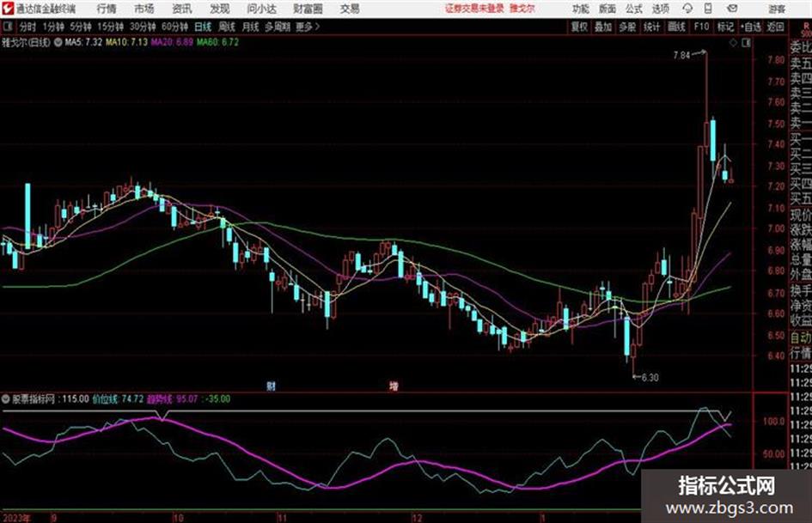Image resolution: width=812 pixels, height=523 pixels.
Task: Click the 通达信 app logo icon
Action: coord(8,9)
